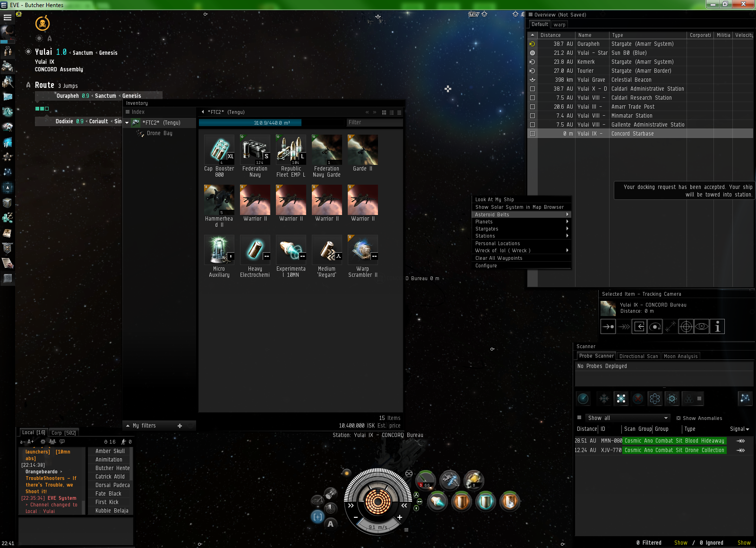
Task: Collapse the *FTC2* (Tengu) tree node
Action: point(127,123)
